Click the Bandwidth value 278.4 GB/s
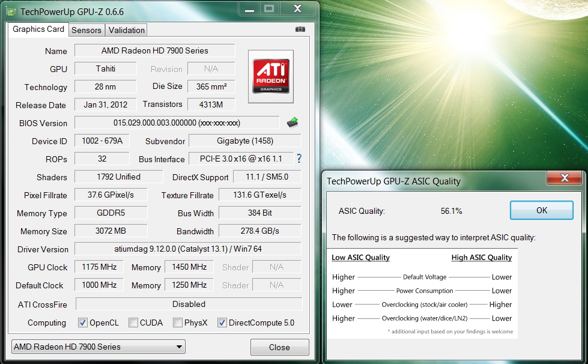 point(260,231)
